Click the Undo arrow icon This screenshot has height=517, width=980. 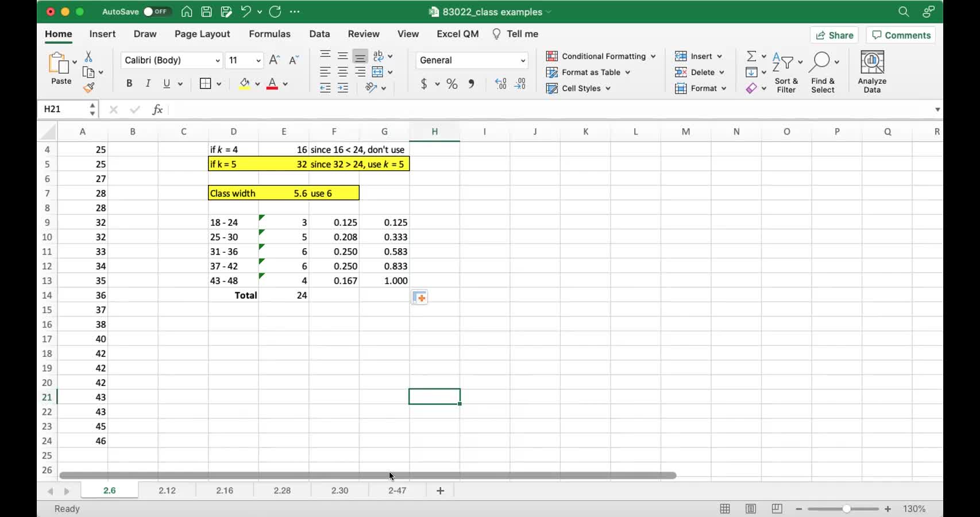coord(246,11)
